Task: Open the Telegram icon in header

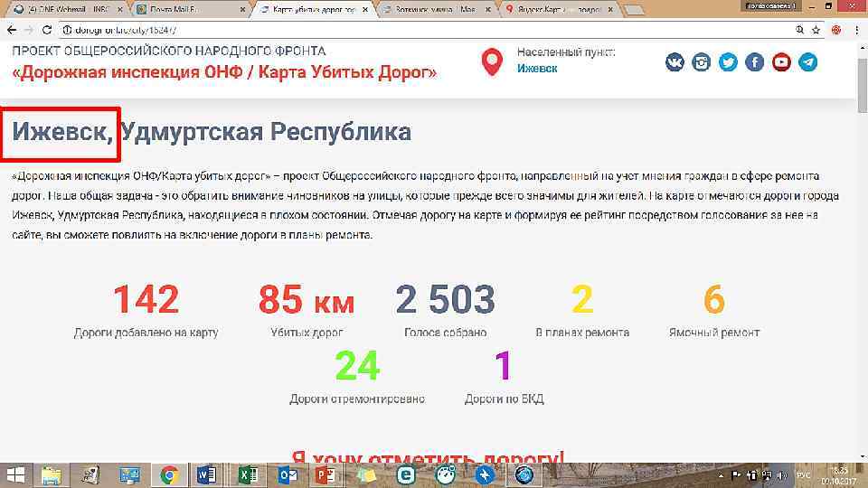Action: tap(807, 62)
